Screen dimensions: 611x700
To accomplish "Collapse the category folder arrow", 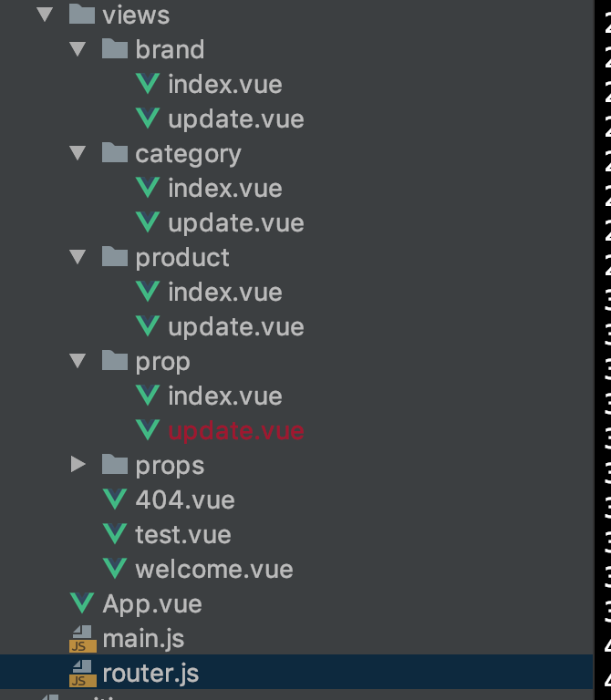I will (78, 153).
